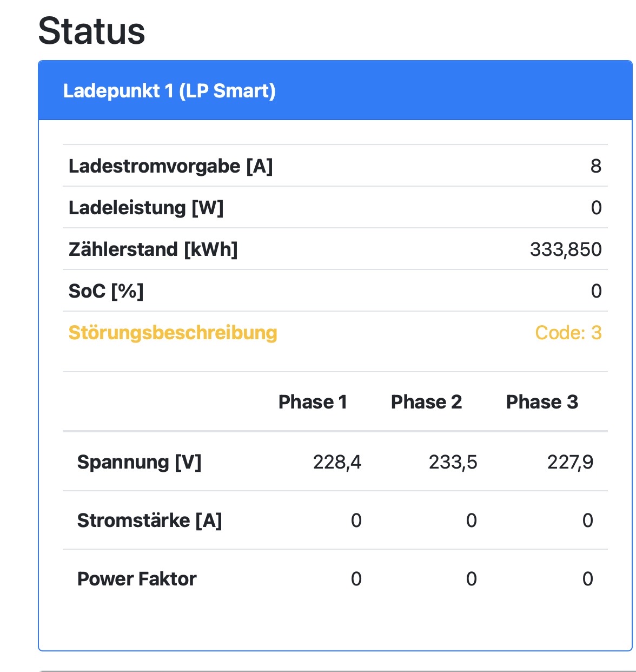
Task: Select the Phase 3 column header
Action: (x=542, y=402)
